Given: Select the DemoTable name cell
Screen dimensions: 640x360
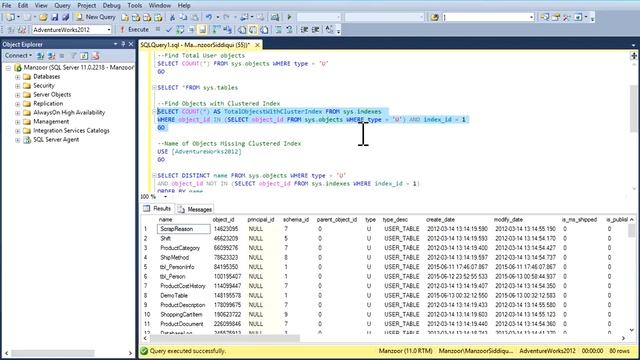Looking at the screenshot, I should pos(184,296).
